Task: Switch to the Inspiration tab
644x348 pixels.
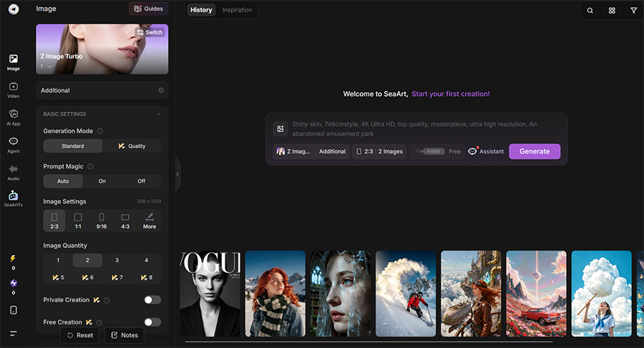Action: click(x=237, y=10)
